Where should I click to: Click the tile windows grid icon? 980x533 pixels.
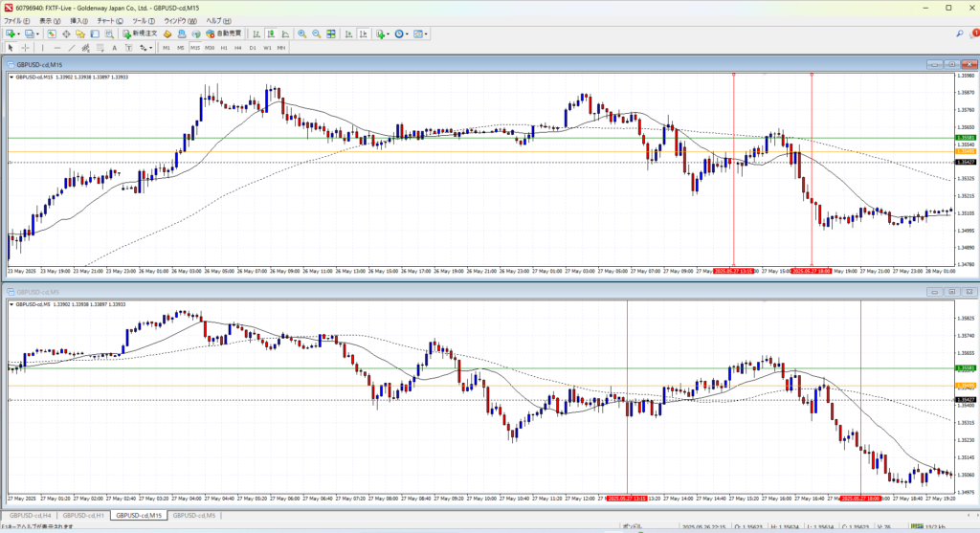[331, 33]
